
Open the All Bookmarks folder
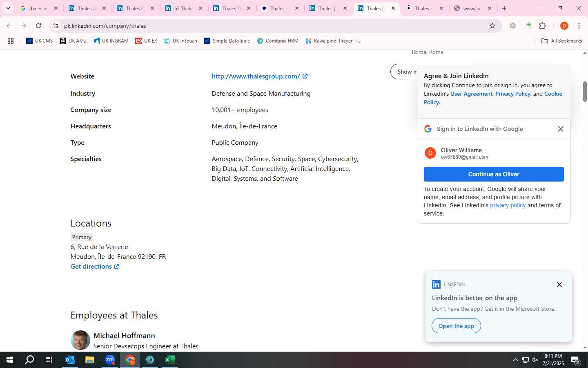pos(561,41)
